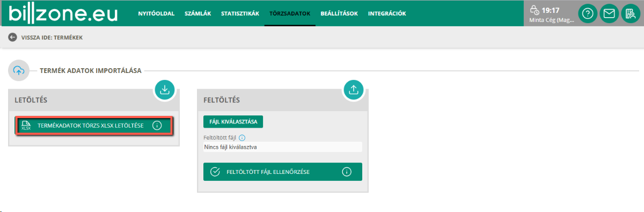
Task: Click Feltöltött fájl ellenőrzése button
Action: coord(283,172)
